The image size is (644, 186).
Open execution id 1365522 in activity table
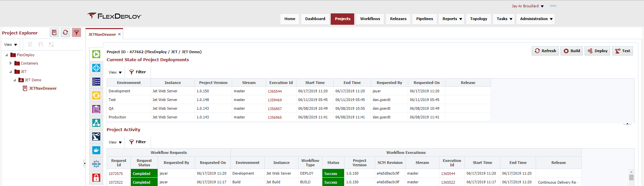[x=448, y=182]
